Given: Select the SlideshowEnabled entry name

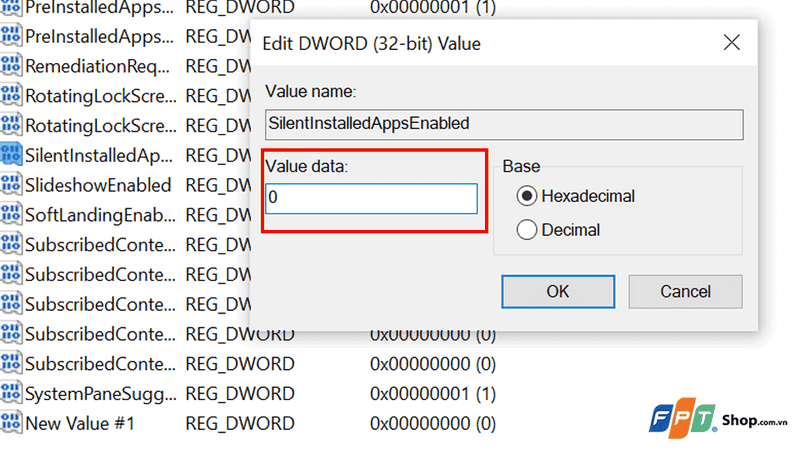Looking at the screenshot, I should click(98, 185).
